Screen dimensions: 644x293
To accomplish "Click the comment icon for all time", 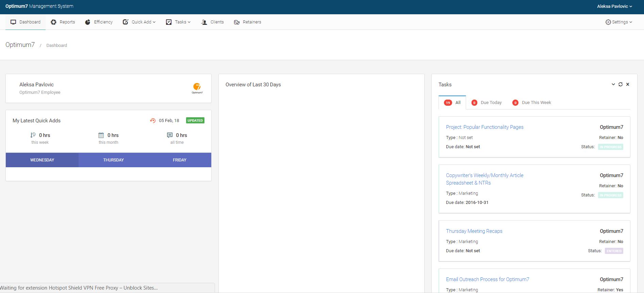I will pos(170,135).
